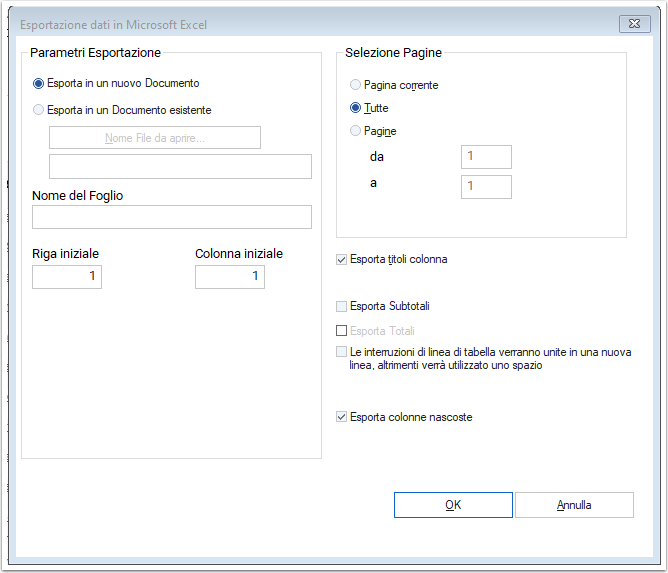Click the 'Parametri Esportazione' group title
668x573 pixels.
pyautogui.click(x=95, y=53)
